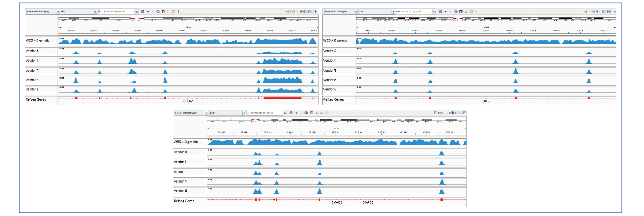644x216 pixels.
Task: Click the Refresh icon in the BRCA1 panel toolbar
Action: point(158,11)
